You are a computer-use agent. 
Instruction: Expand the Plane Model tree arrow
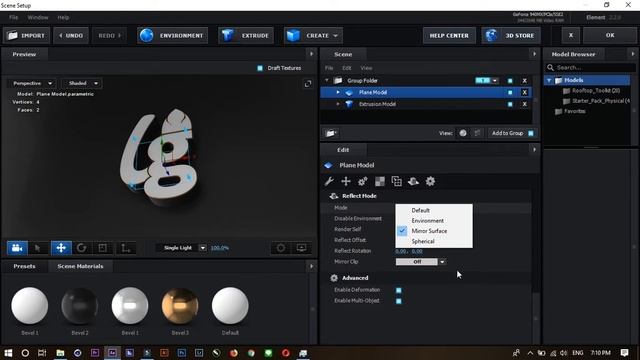tap(338, 92)
